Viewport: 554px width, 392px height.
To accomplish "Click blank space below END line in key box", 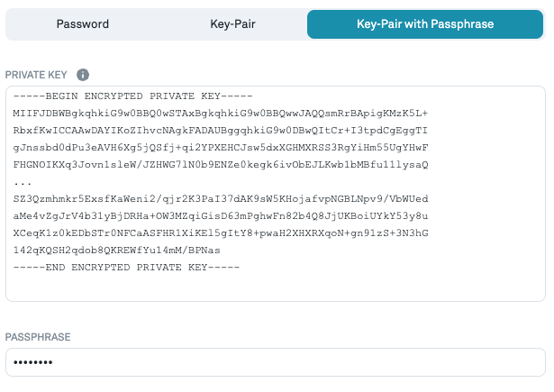I will point(270,287).
